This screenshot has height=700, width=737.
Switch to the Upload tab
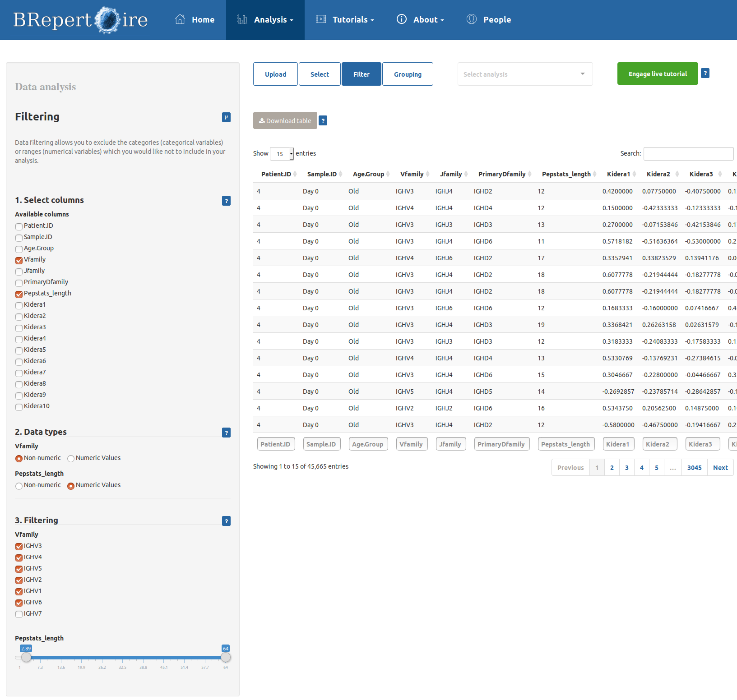tap(275, 74)
